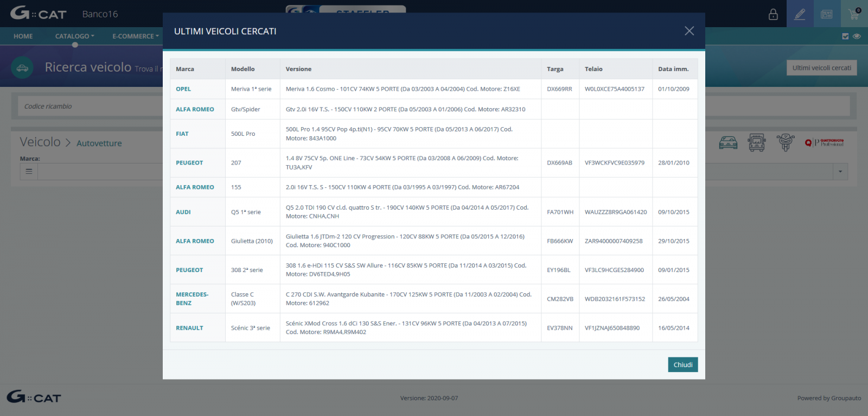Toggle the eye visibility icon
The height and width of the screenshot is (416, 868).
857,36
